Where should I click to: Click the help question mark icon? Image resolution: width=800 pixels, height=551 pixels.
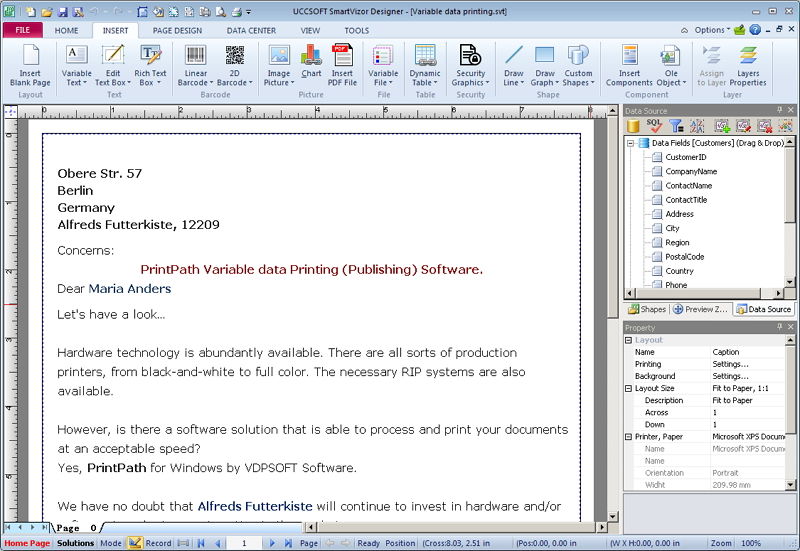coord(755,30)
